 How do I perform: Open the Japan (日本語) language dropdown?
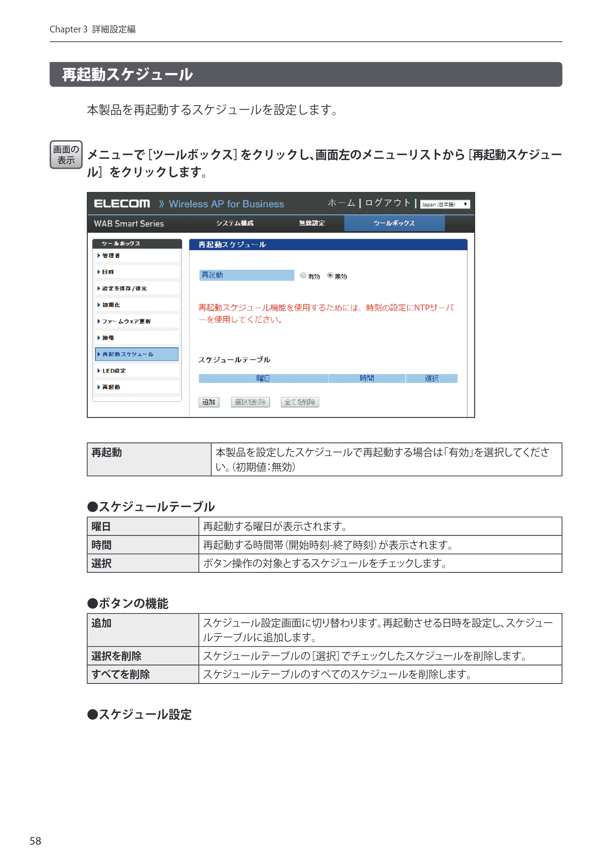[x=445, y=204]
